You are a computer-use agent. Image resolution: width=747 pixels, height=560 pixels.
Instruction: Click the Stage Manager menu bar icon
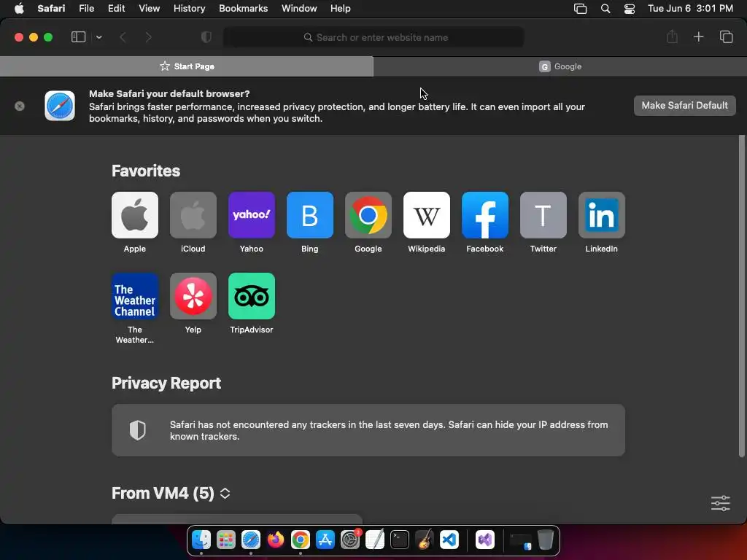pyautogui.click(x=580, y=9)
